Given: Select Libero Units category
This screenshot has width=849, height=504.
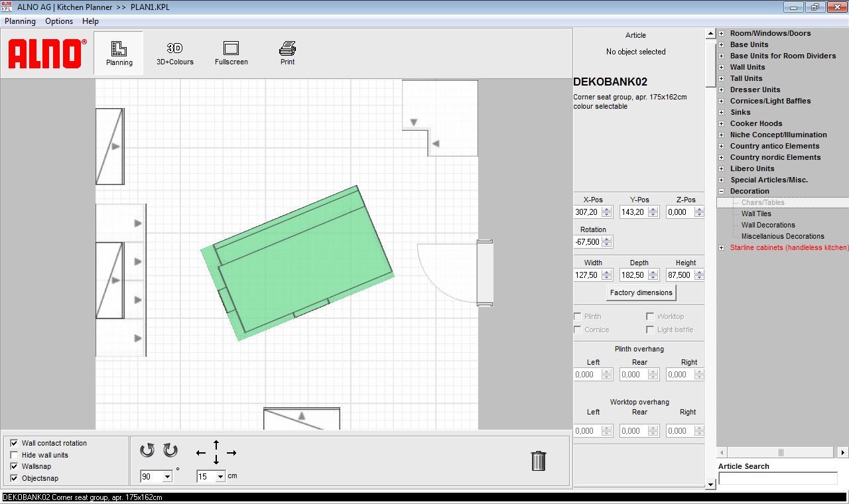Looking at the screenshot, I should (753, 168).
